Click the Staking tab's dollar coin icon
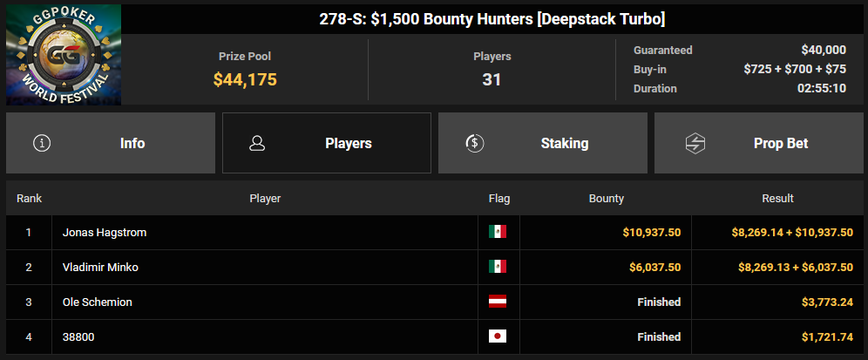868x360 pixels. 474,144
